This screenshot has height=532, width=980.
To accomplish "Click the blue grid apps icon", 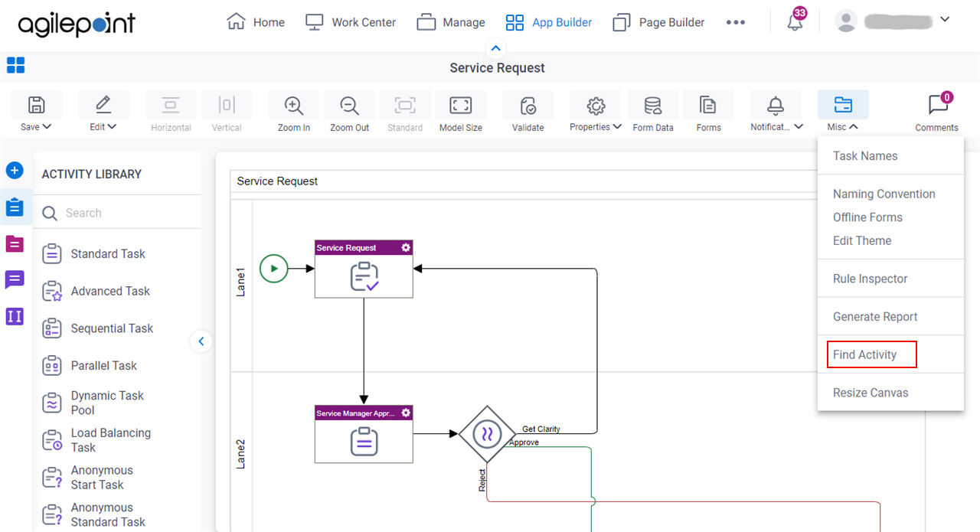I will click(15, 65).
